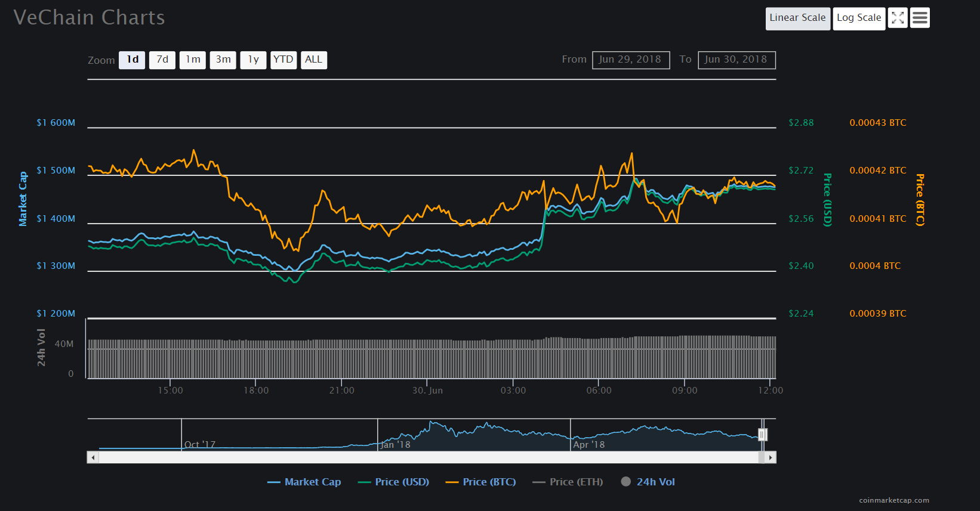Switch to Log Scale
The height and width of the screenshot is (511, 980).
point(859,18)
